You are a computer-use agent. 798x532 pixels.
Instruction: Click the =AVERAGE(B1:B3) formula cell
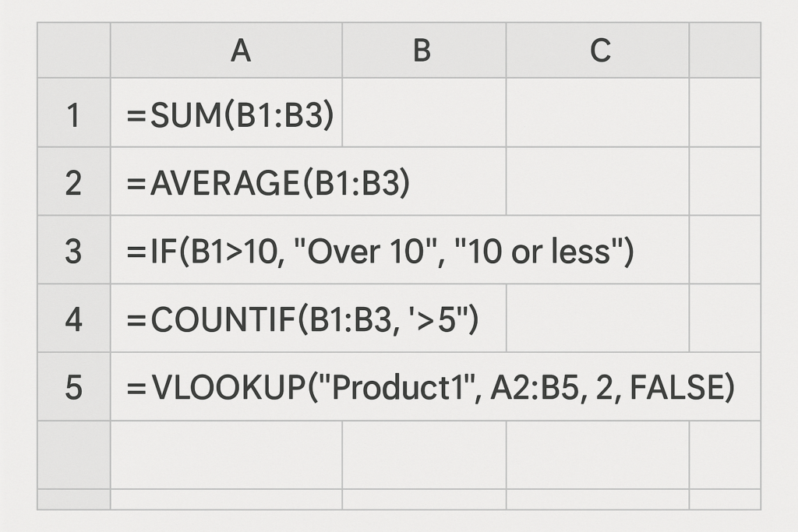coord(309,181)
